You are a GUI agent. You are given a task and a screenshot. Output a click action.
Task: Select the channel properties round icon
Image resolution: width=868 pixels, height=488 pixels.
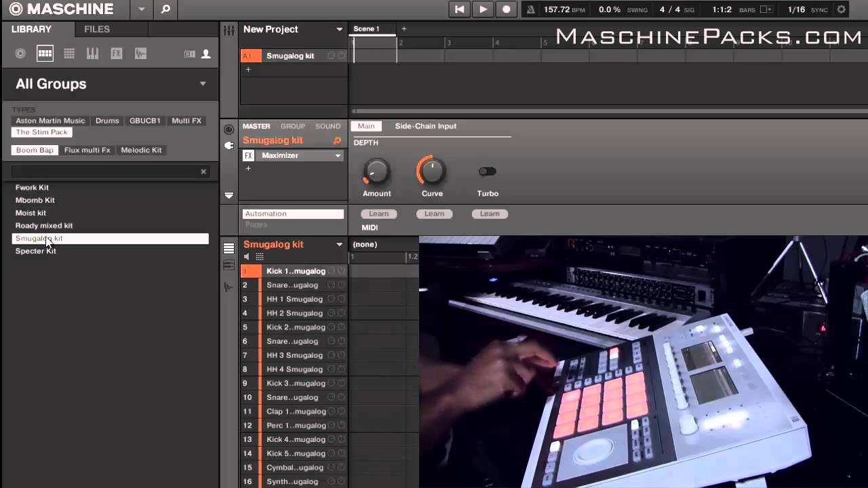[x=229, y=129]
